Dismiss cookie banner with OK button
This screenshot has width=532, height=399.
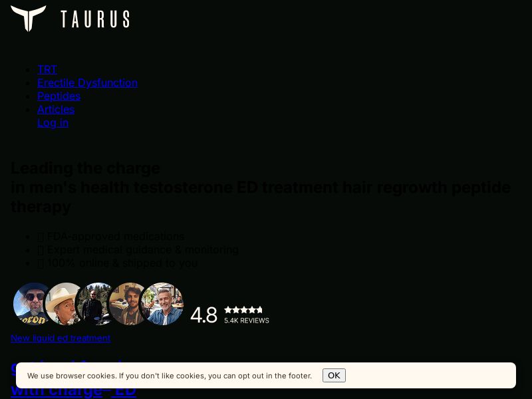click(x=334, y=375)
